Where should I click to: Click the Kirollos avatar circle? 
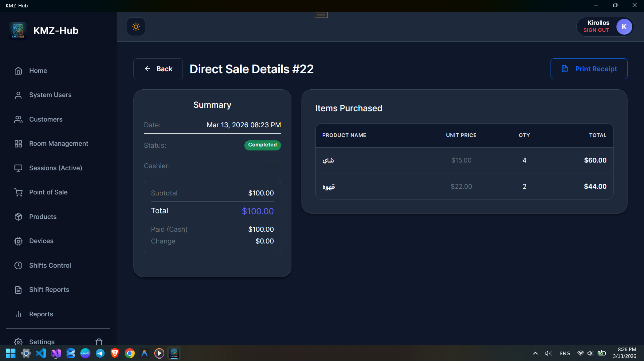click(624, 27)
